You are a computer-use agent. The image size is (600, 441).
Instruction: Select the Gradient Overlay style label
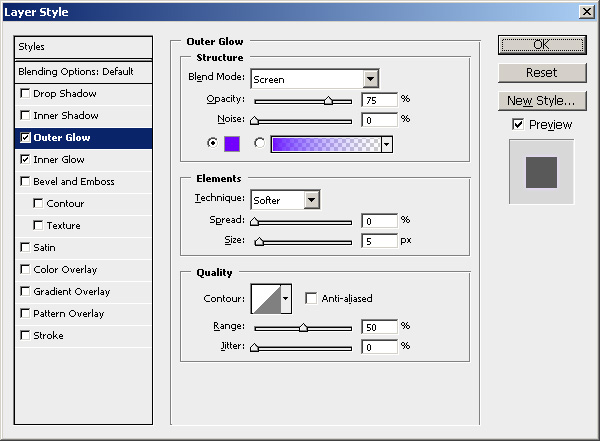click(72, 291)
